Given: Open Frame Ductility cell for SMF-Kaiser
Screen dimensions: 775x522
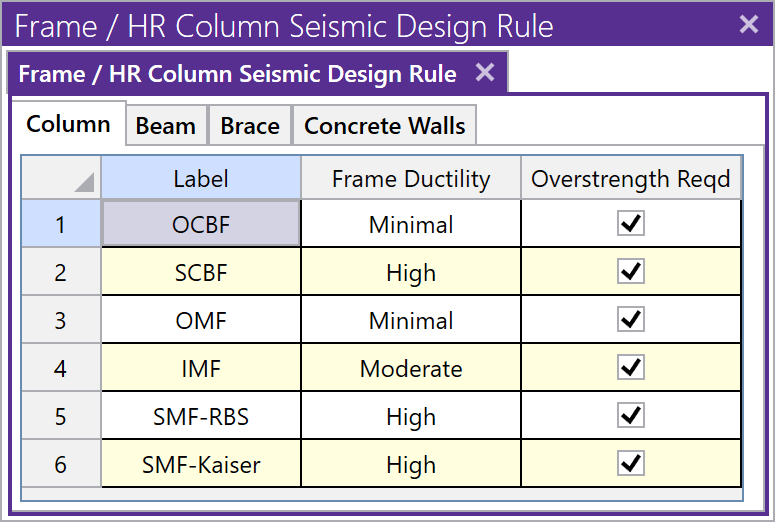Looking at the screenshot, I should pyautogui.click(x=411, y=465).
